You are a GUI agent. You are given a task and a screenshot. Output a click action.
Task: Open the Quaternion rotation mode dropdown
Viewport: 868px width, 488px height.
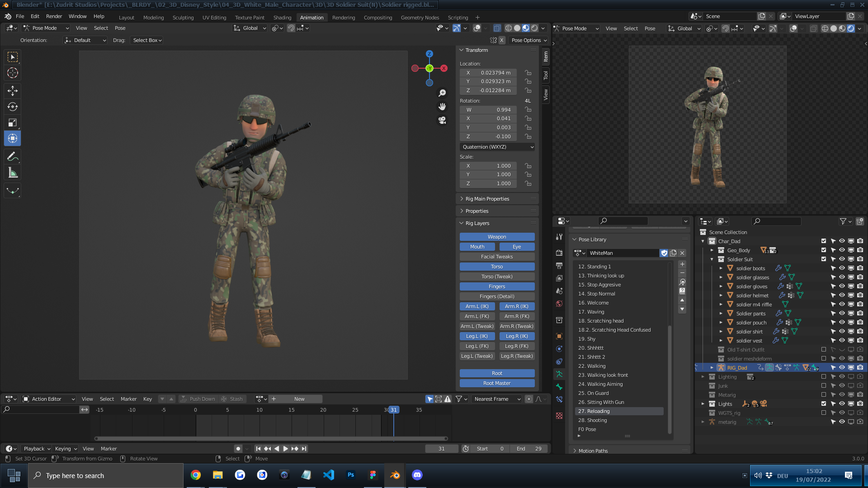[x=497, y=147]
